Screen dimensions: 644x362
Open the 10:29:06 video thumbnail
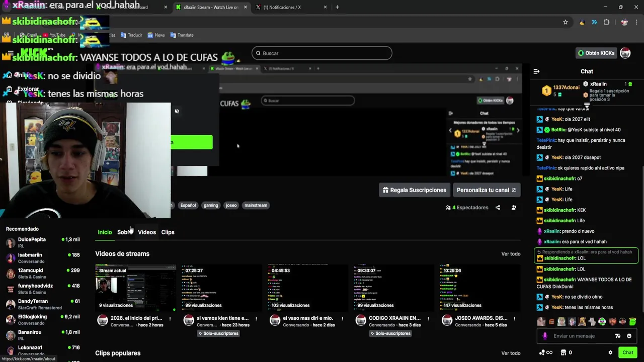pyautogui.click(x=480, y=288)
